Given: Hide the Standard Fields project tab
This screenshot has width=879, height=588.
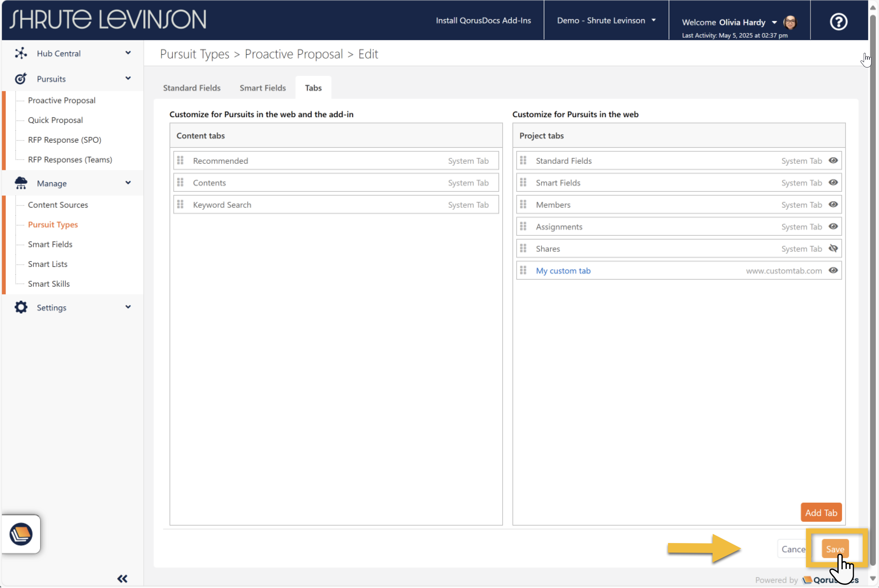Looking at the screenshot, I should [x=833, y=161].
